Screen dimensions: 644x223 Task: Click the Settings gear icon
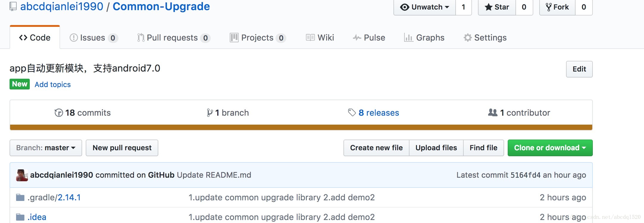468,38
